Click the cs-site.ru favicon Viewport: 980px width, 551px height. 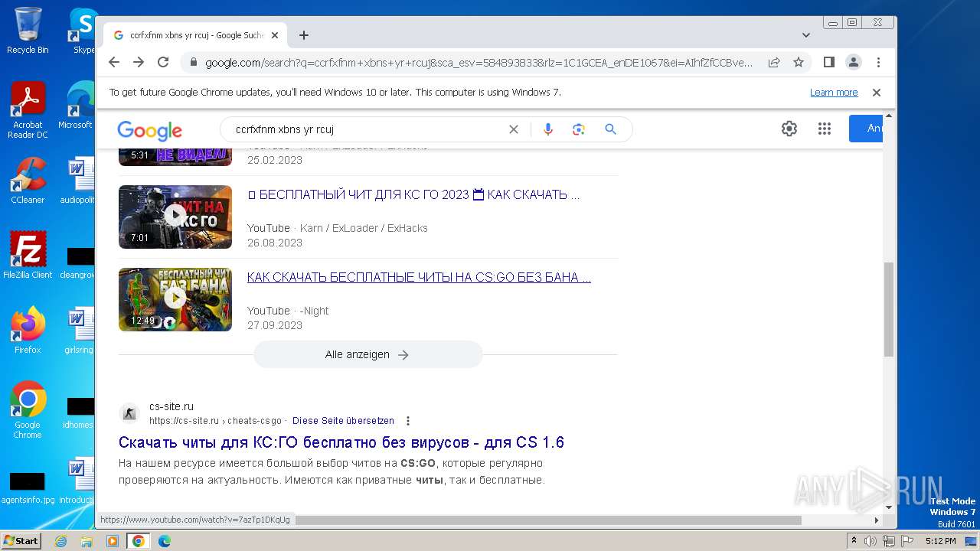tap(129, 413)
